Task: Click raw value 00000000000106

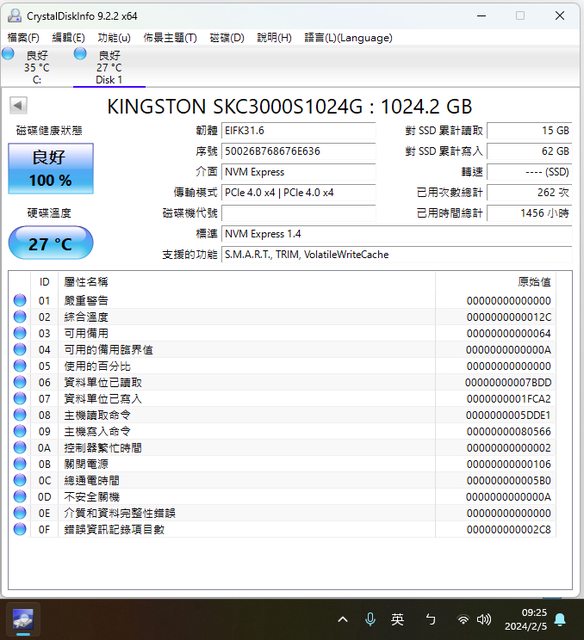Action: [x=509, y=464]
